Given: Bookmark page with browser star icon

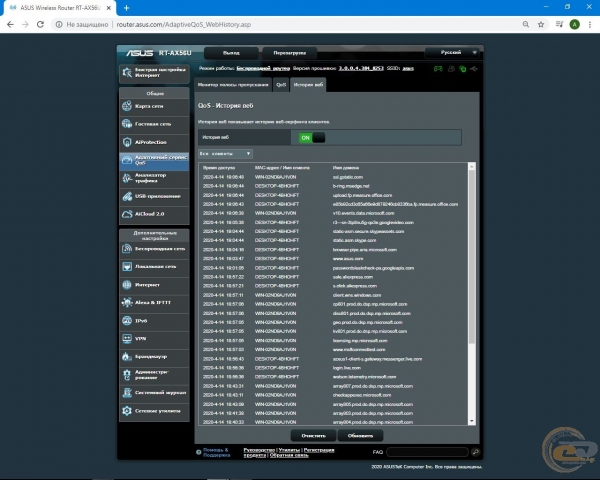Looking at the screenshot, I should (x=541, y=24).
